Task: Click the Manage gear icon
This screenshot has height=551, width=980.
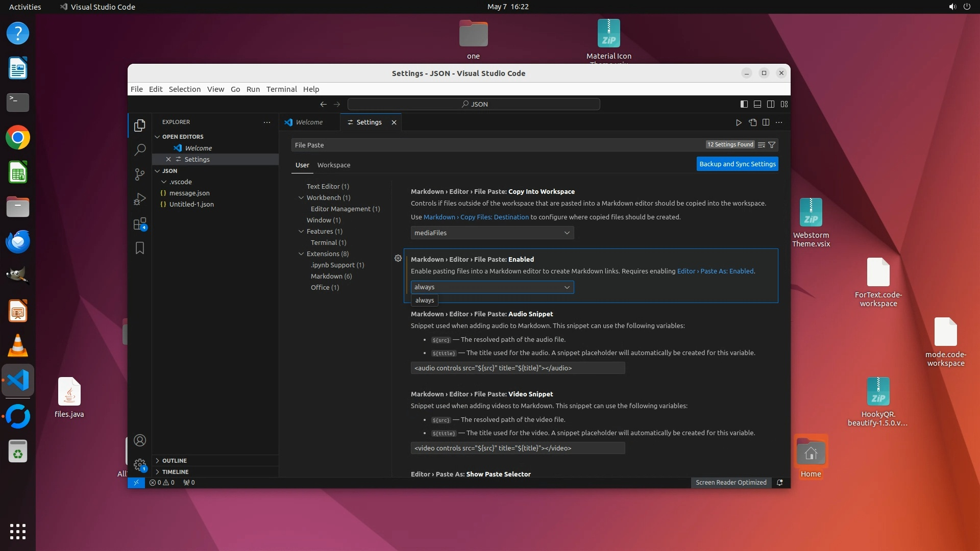Action: [139, 465]
